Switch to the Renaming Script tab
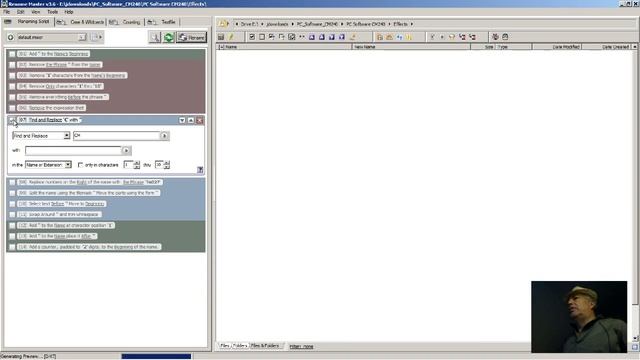The image size is (640, 360). (29, 22)
